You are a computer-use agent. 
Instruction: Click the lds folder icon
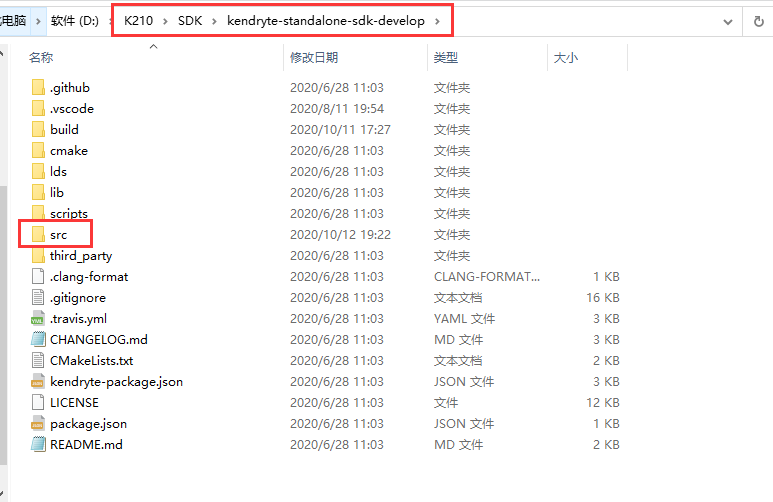[38, 172]
